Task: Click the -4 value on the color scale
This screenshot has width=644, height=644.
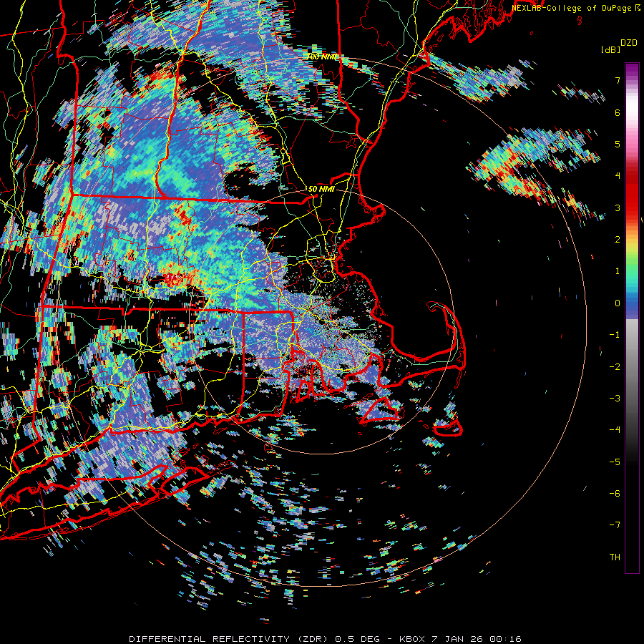Action: pyautogui.click(x=615, y=430)
